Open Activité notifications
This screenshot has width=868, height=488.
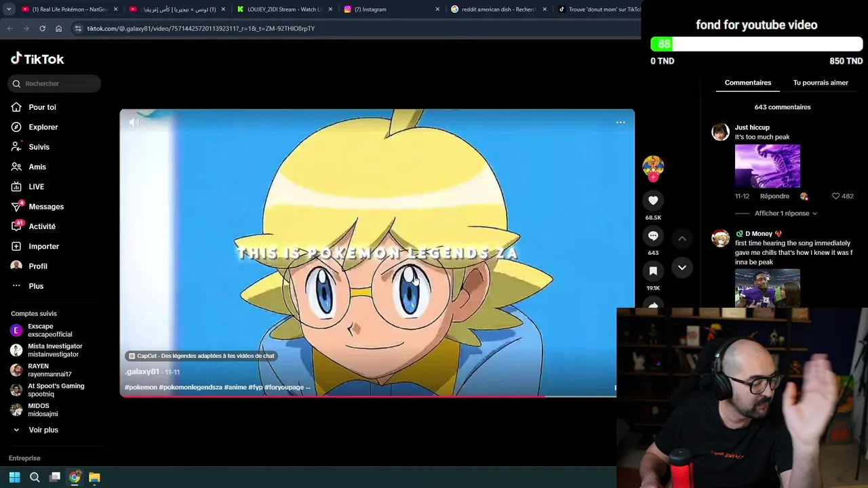[x=41, y=226]
